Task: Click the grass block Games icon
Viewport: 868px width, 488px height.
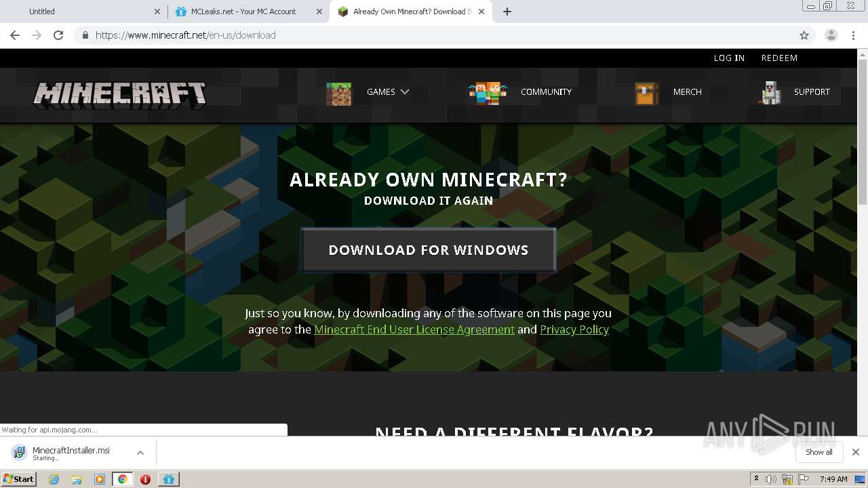Action: click(339, 94)
